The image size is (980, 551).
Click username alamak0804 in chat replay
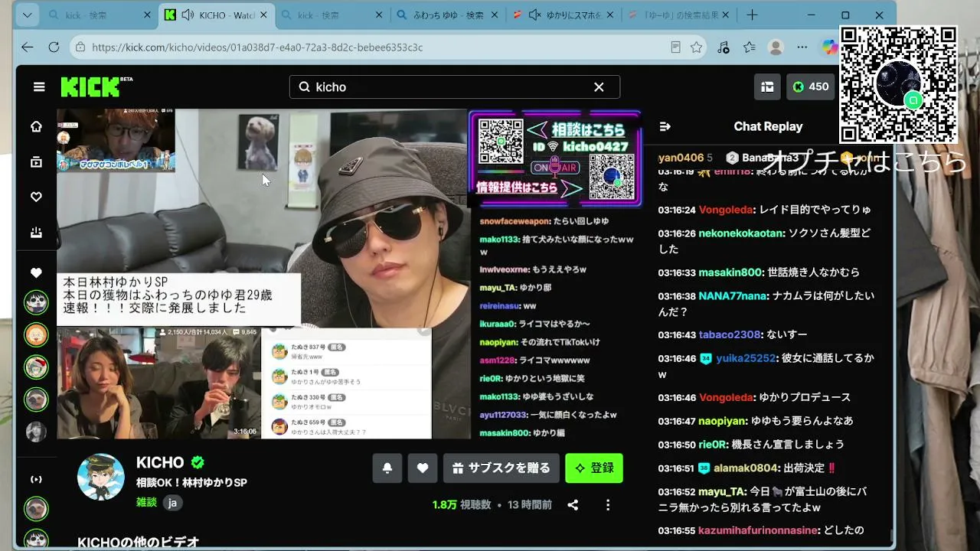coord(745,468)
